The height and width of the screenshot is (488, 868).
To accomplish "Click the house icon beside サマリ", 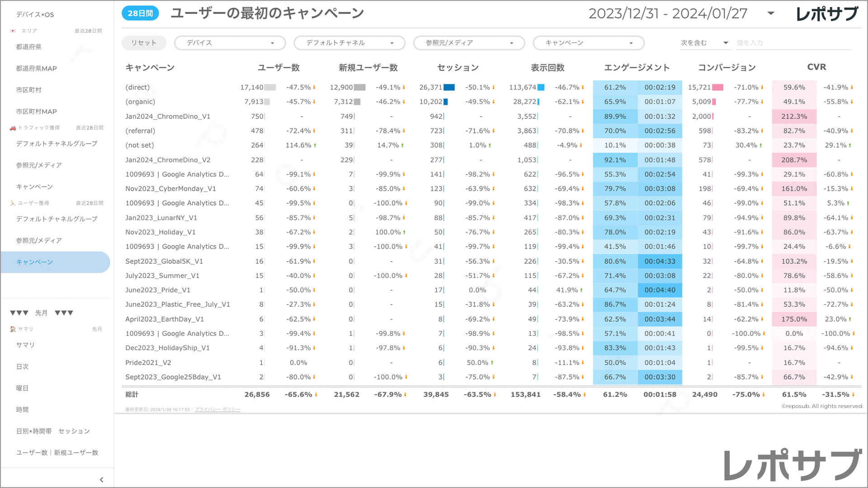I will 13,329.
